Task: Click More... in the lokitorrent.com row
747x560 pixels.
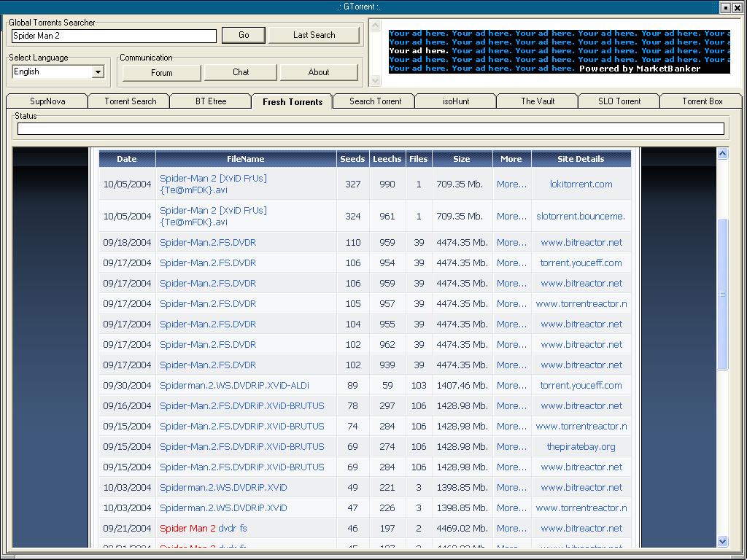Action: 511,184
